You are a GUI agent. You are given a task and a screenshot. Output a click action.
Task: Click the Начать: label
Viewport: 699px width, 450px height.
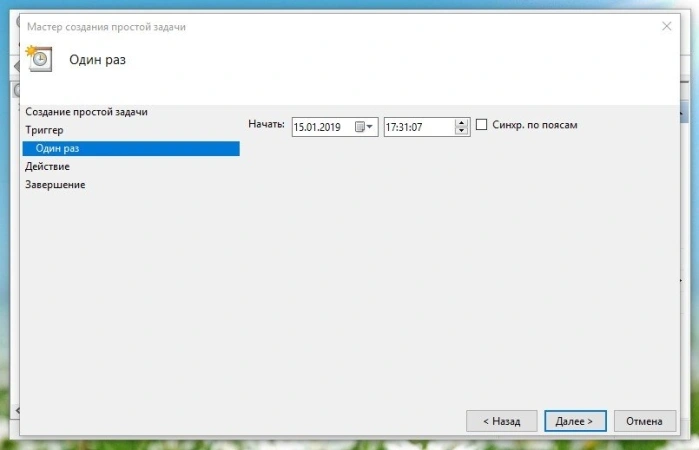[266, 124]
